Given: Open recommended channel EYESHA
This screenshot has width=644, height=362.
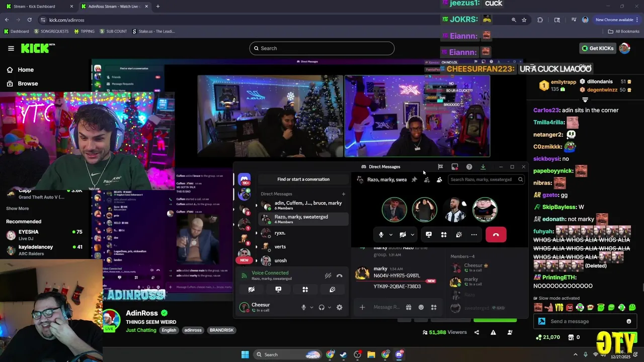Looking at the screenshot, I should 44,235.
